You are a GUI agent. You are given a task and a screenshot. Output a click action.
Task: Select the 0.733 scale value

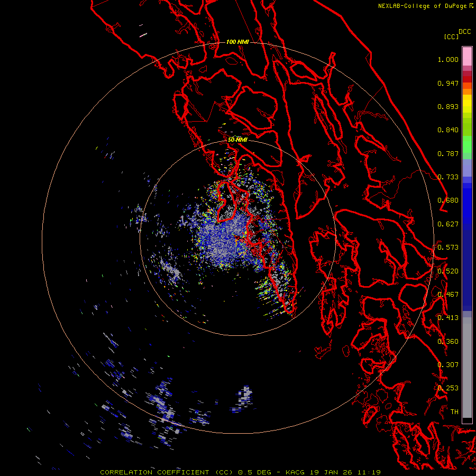(x=448, y=177)
